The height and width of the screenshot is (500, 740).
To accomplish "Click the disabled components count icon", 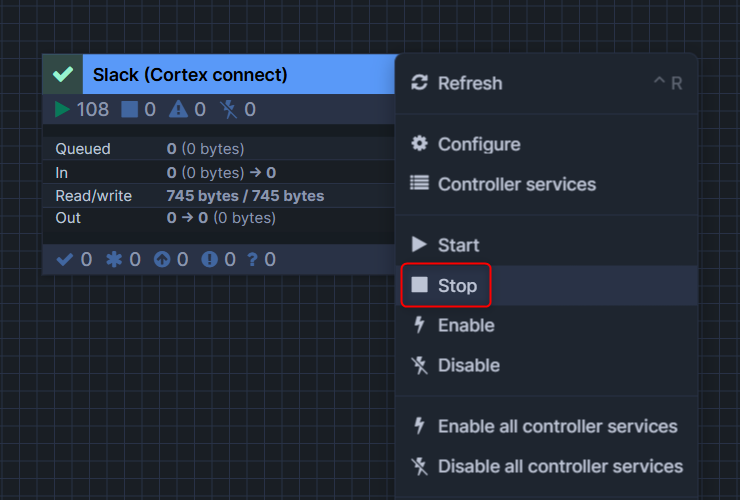I will 228,109.
